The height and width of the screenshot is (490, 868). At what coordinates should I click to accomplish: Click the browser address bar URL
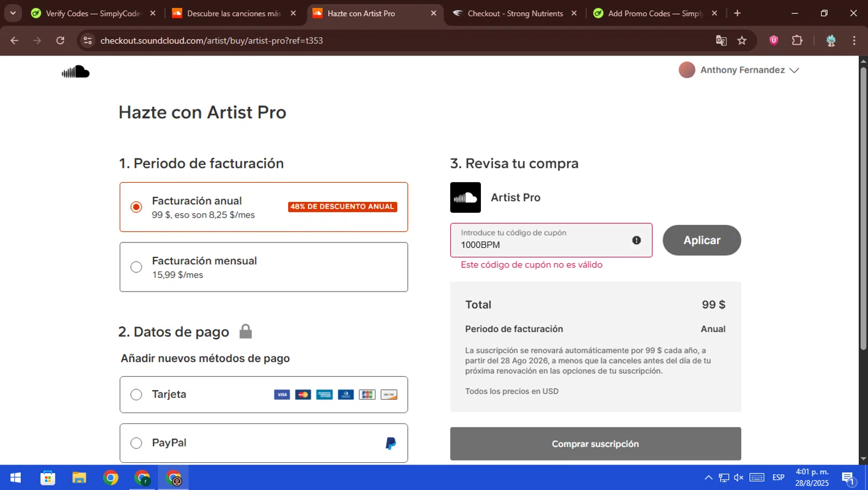(212, 40)
